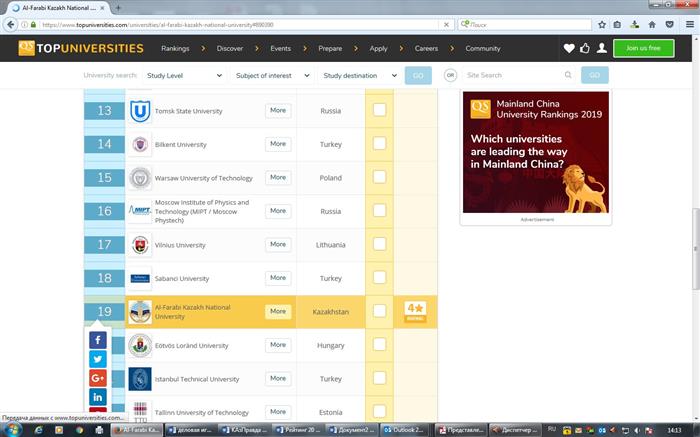Open Istanbul Technical University link
The image size is (700, 437).
(197, 379)
